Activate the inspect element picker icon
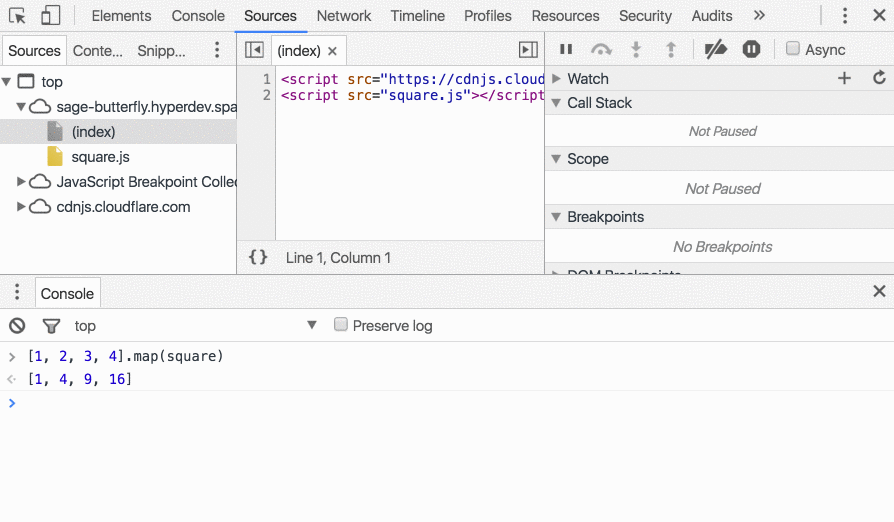 pos(18,15)
